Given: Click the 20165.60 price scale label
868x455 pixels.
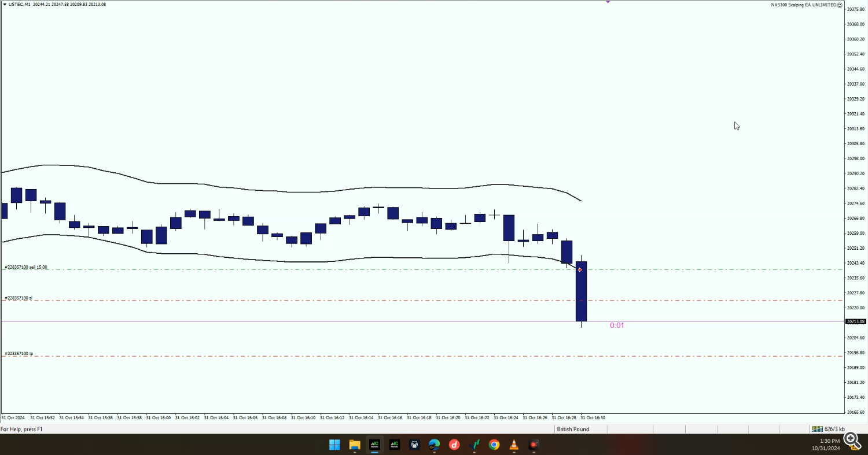Looking at the screenshot, I should 856,412.
